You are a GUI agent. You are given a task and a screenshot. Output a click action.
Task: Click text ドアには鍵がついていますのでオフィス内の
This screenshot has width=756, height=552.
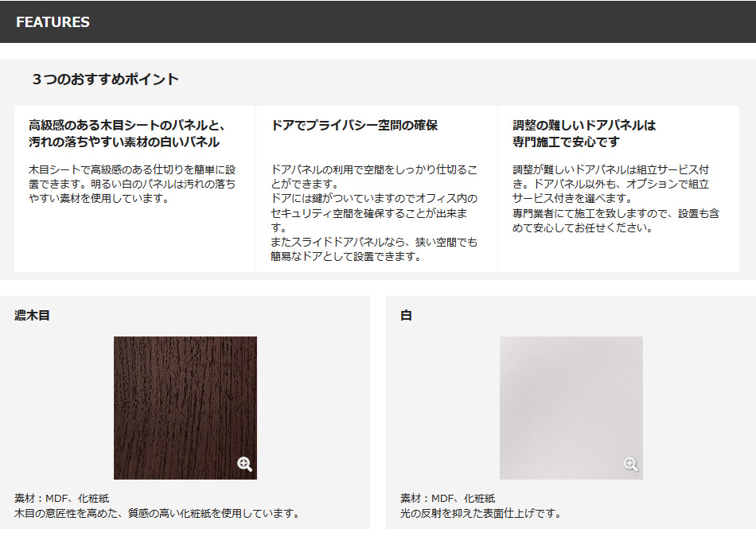tap(374, 199)
